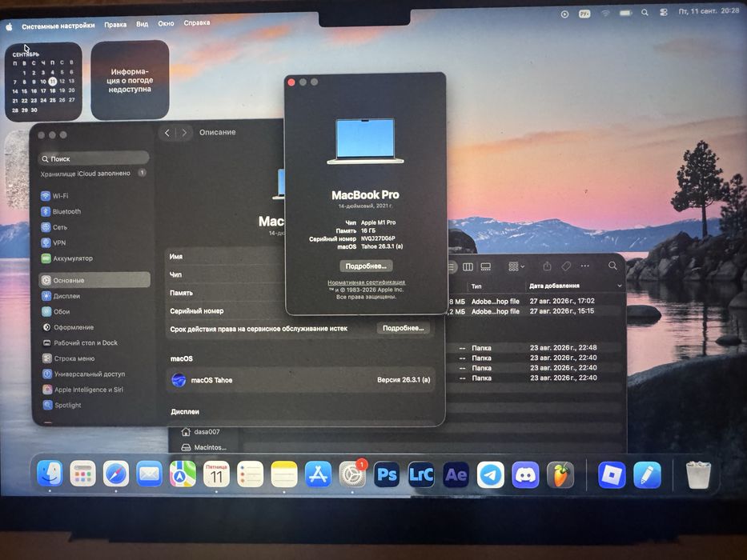Screen dimensions: 747x560
Task: Select Аккумулятор in the settings sidebar
Action: pyautogui.click(x=94, y=258)
